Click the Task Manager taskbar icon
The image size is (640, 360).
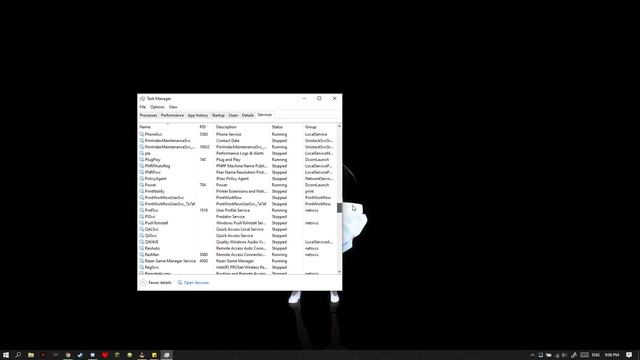[167, 355]
